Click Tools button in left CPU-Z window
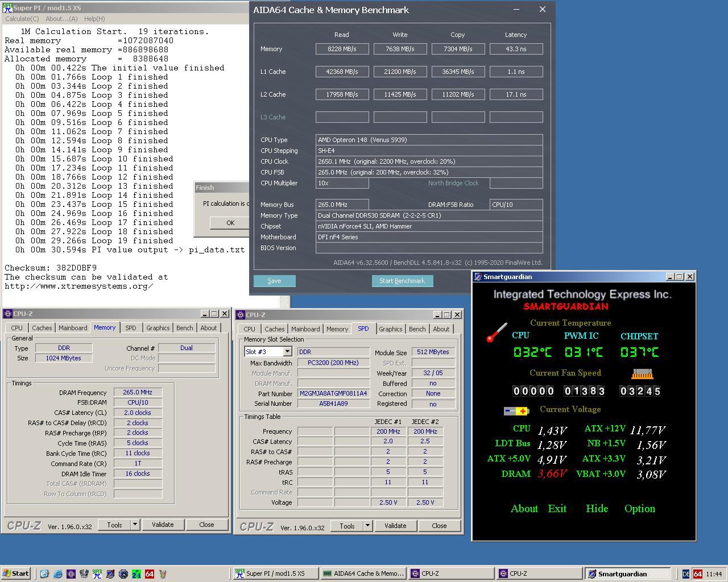 pyautogui.click(x=114, y=525)
